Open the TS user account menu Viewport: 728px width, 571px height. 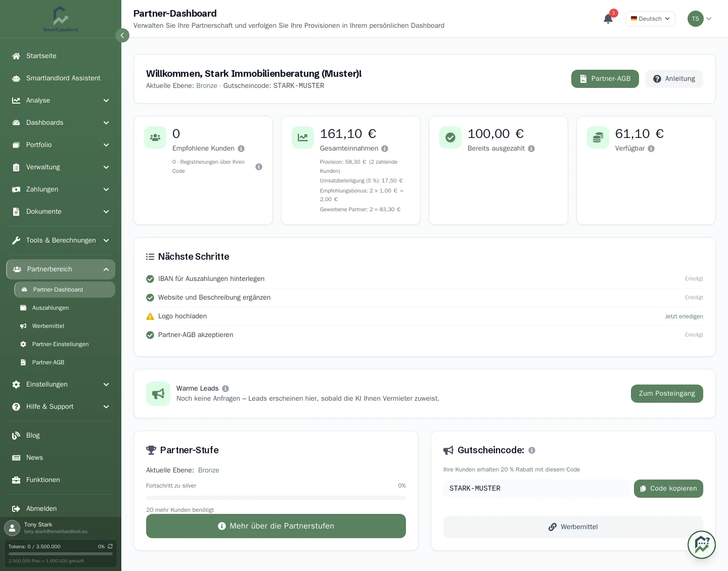(x=700, y=19)
